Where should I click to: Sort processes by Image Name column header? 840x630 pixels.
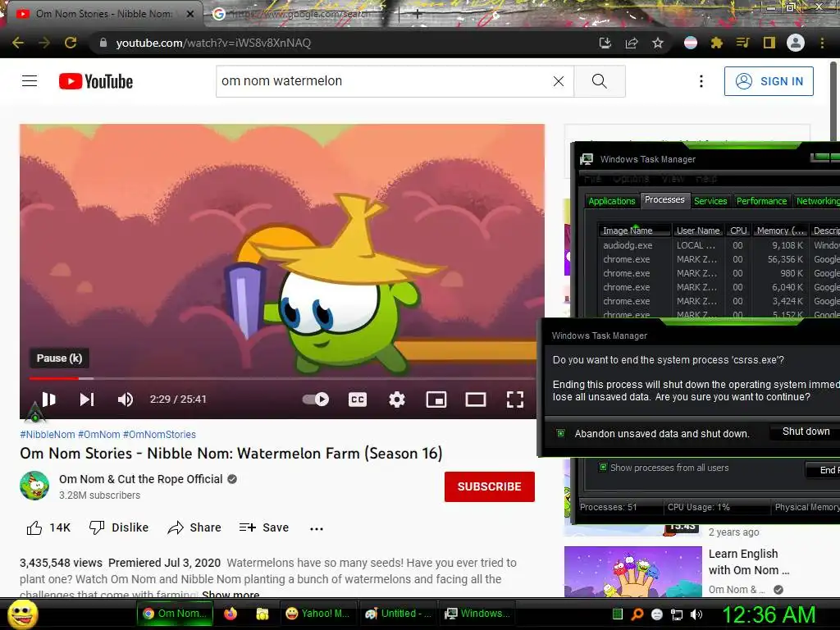point(634,231)
